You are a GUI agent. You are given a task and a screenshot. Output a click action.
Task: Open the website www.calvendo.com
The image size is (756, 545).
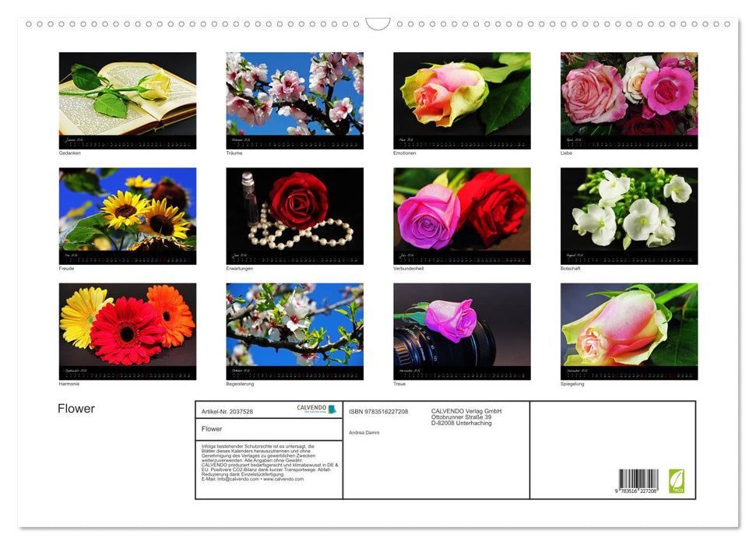[282, 480]
